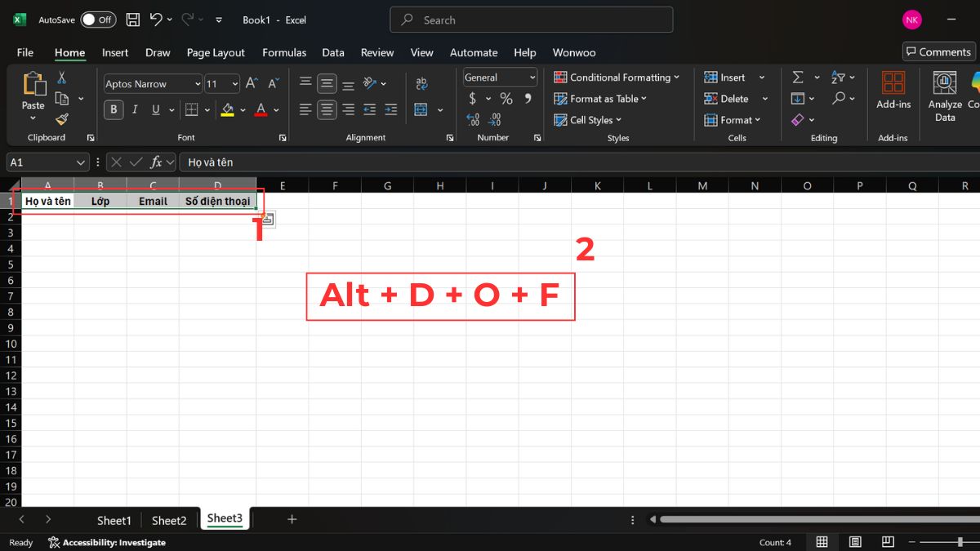The image size is (980, 551).
Task: Click the Wrap Text icon
Action: pyautogui.click(x=422, y=82)
